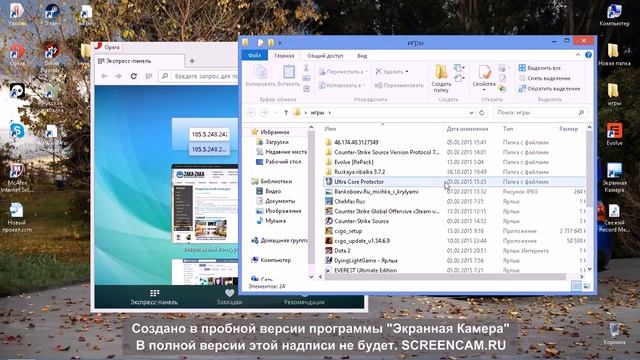The height and width of the screenshot is (360, 640).
Task: Sort by the Тип column header
Action: (508, 129)
